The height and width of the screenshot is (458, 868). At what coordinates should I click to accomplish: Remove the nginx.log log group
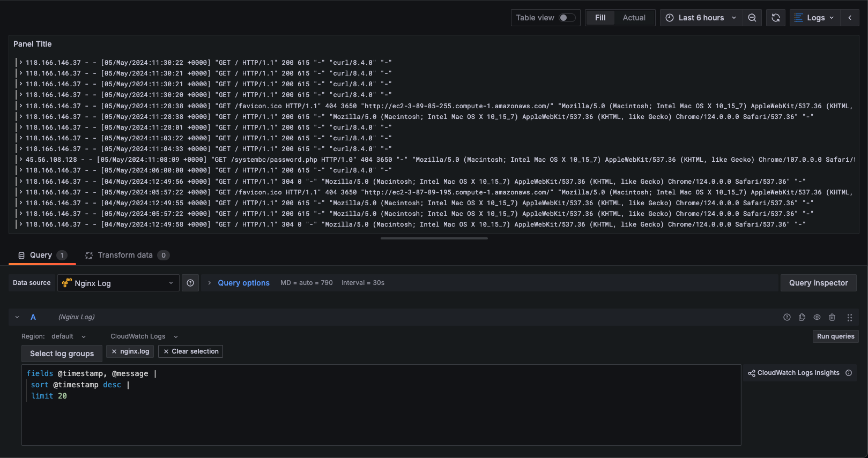tap(114, 351)
